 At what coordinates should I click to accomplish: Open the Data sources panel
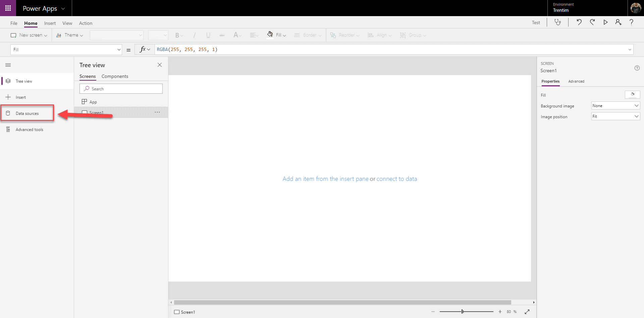(x=27, y=113)
